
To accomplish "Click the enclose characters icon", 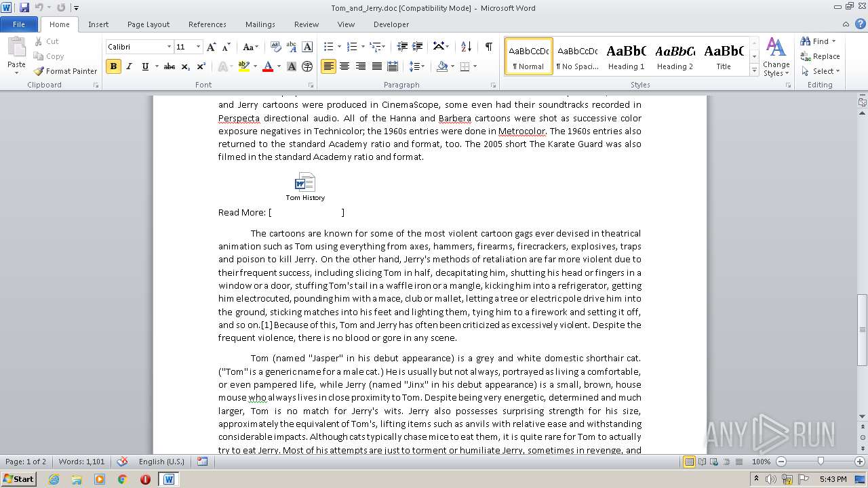I will coord(307,66).
